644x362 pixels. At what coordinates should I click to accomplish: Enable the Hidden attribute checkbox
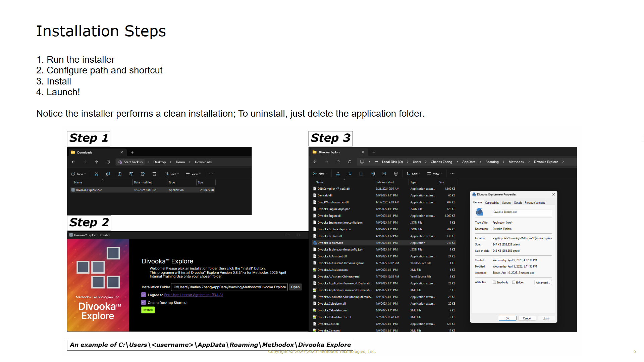tap(514, 283)
